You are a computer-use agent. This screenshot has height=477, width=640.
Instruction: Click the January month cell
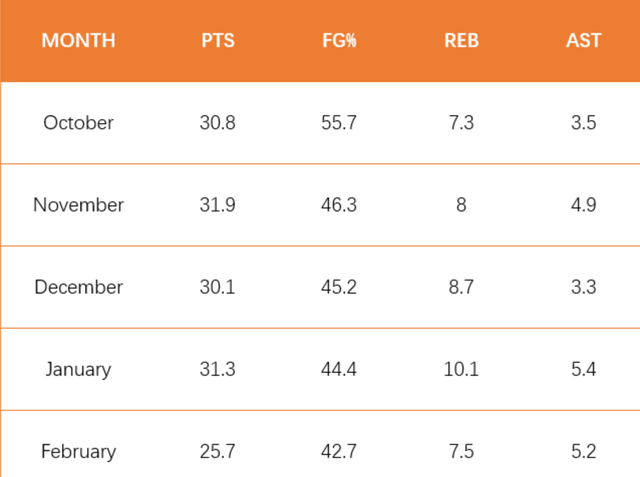[78, 369]
